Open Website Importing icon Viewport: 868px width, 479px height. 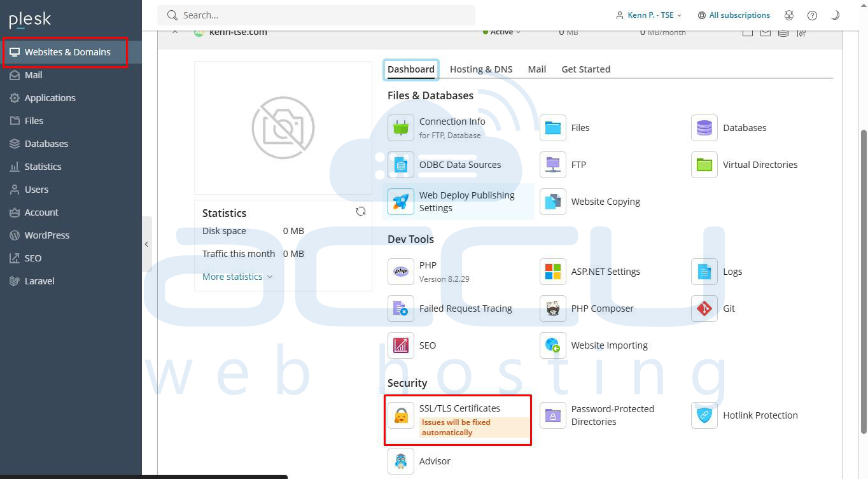[x=553, y=345]
